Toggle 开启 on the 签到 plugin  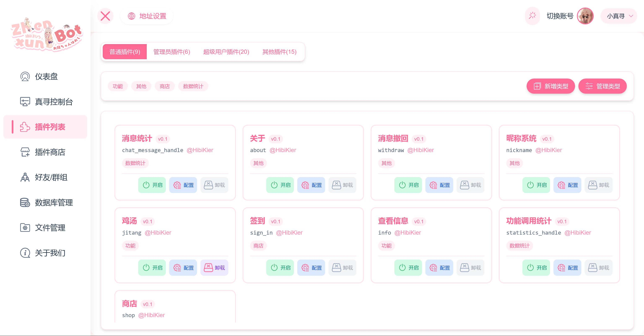pos(280,268)
